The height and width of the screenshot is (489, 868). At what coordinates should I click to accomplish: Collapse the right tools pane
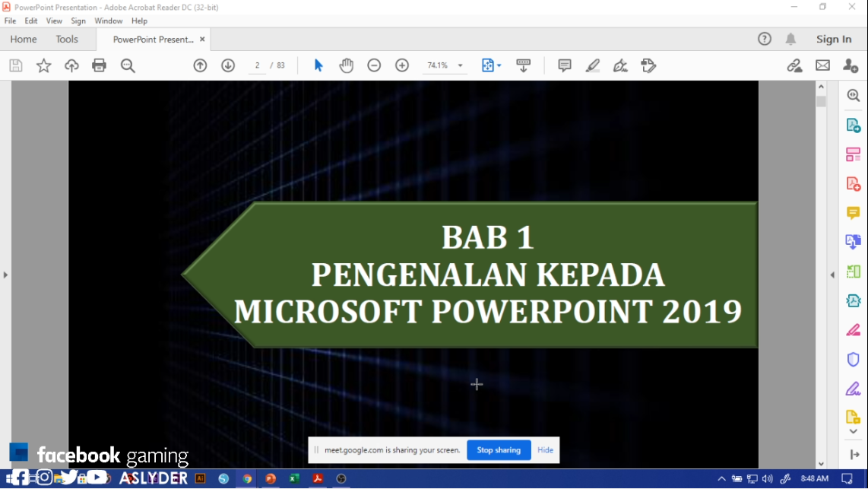pos(832,275)
